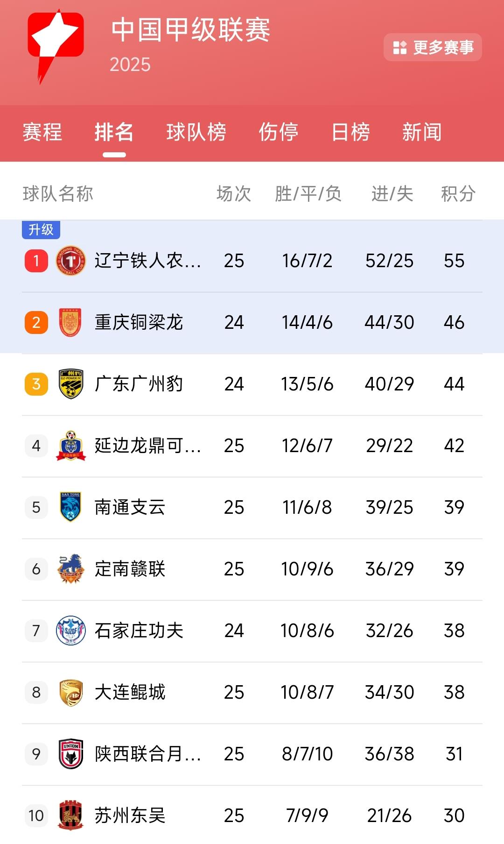Tap the 陕西联合 Union club crest

click(71, 754)
